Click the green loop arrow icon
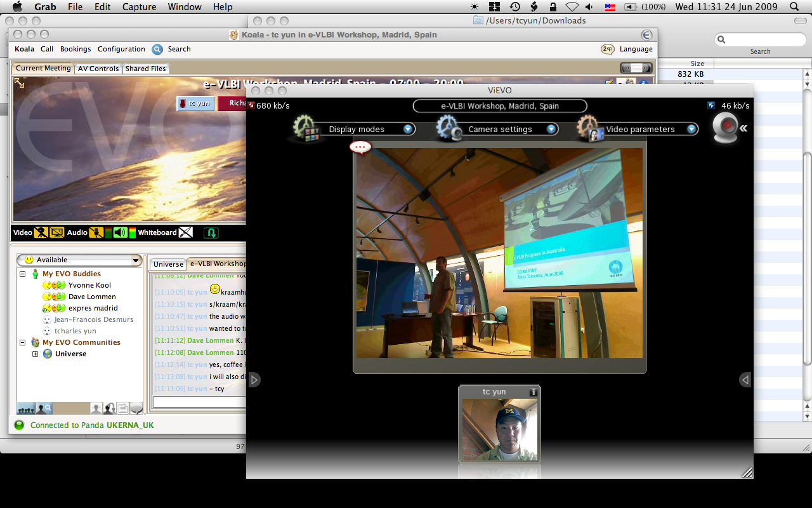Viewport: 812px width, 508px height. click(x=211, y=232)
